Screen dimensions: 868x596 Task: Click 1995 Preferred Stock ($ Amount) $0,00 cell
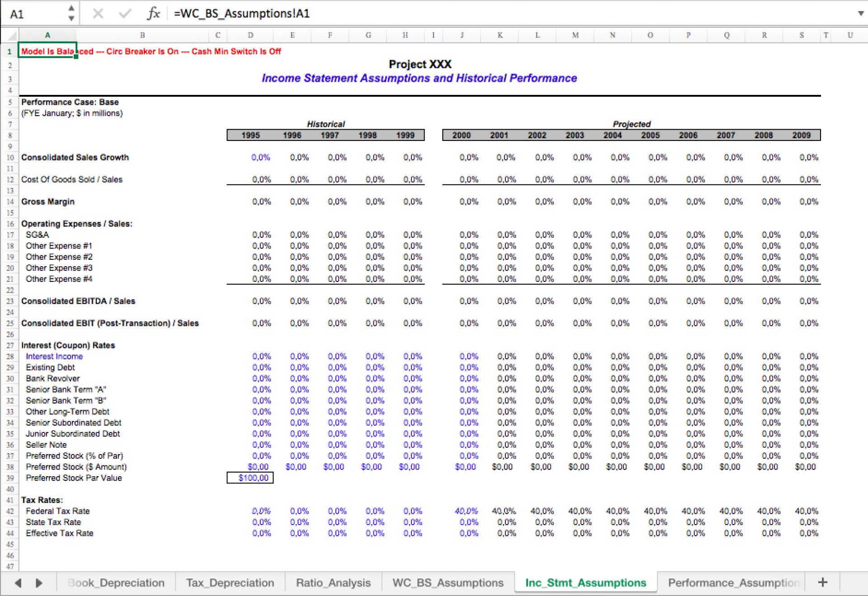click(258, 467)
